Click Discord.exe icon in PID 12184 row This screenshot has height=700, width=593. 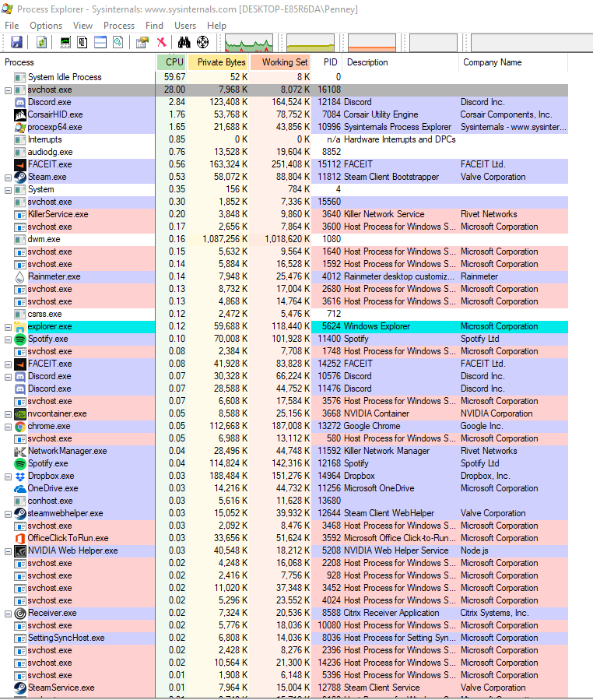[x=20, y=102]
